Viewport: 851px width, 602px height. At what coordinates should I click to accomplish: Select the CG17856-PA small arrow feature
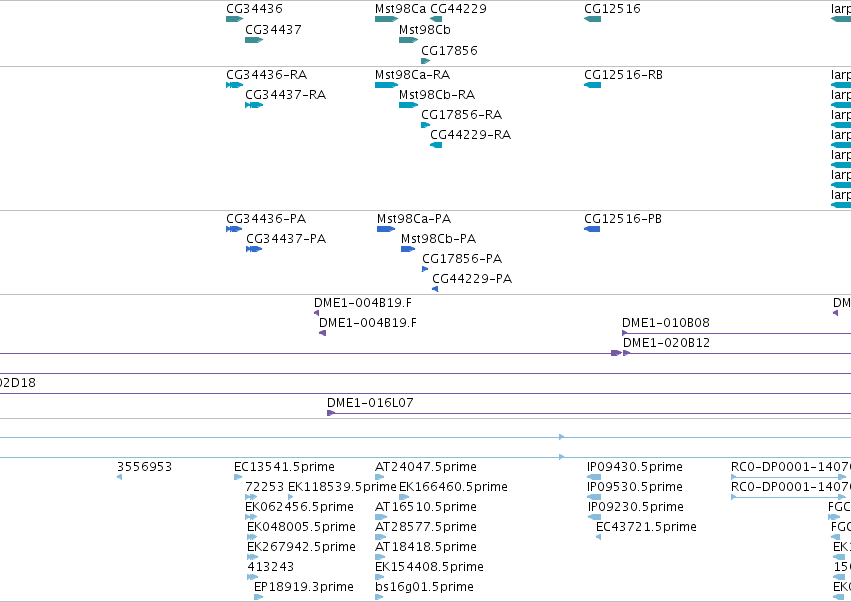[425, 269]
